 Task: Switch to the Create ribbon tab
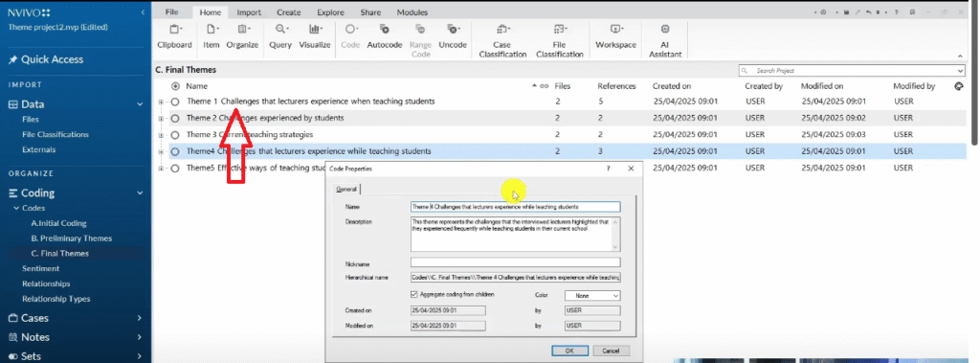(x=289, y=12)
